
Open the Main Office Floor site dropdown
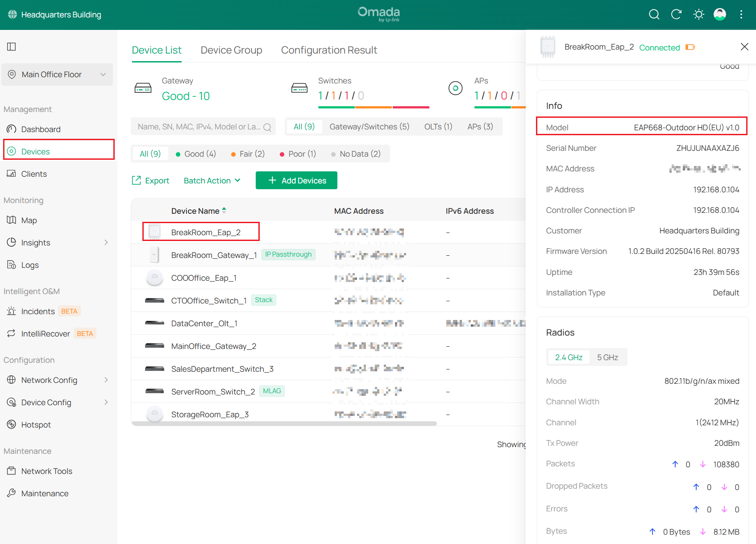(57, 75)
